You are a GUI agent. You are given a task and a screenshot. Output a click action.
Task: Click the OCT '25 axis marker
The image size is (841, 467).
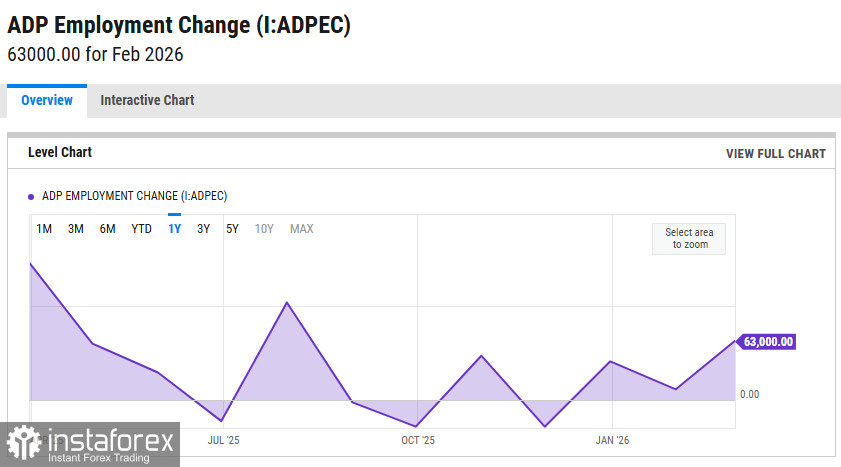point(418,439)
